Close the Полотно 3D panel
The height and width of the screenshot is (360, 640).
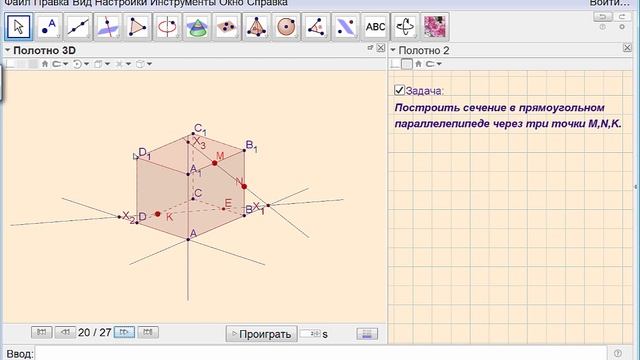[380, 48]
